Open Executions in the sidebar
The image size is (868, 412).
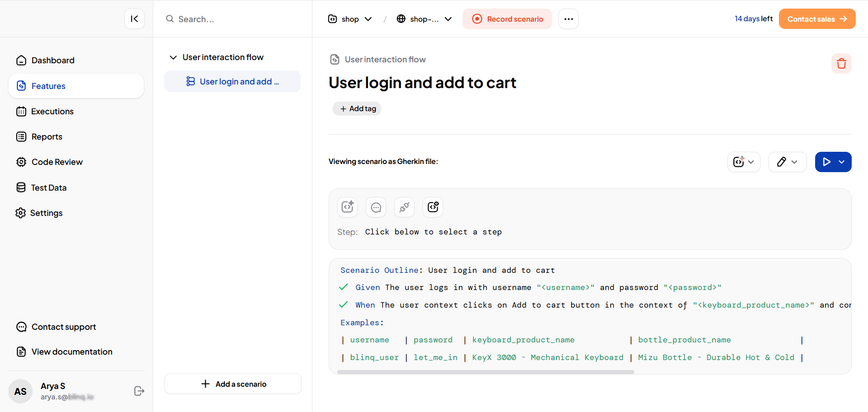[52, 112]
